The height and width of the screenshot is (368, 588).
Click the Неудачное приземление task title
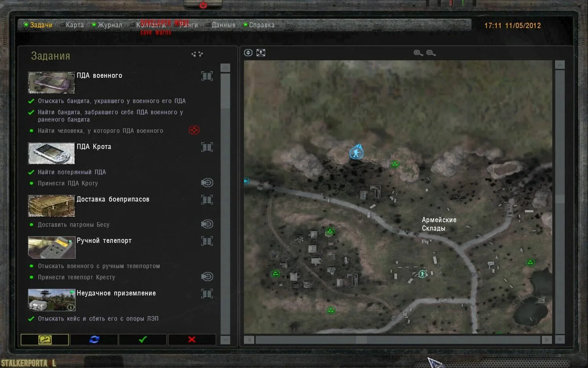point(116,293)
